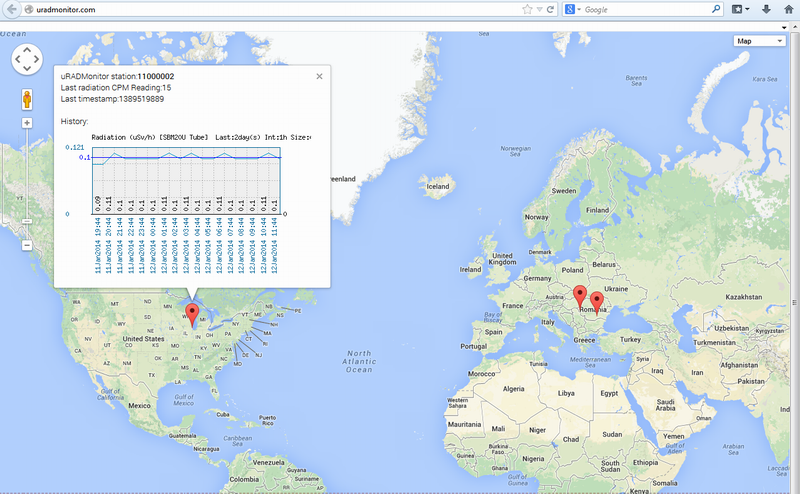Click the History: label in the popup

74,121
